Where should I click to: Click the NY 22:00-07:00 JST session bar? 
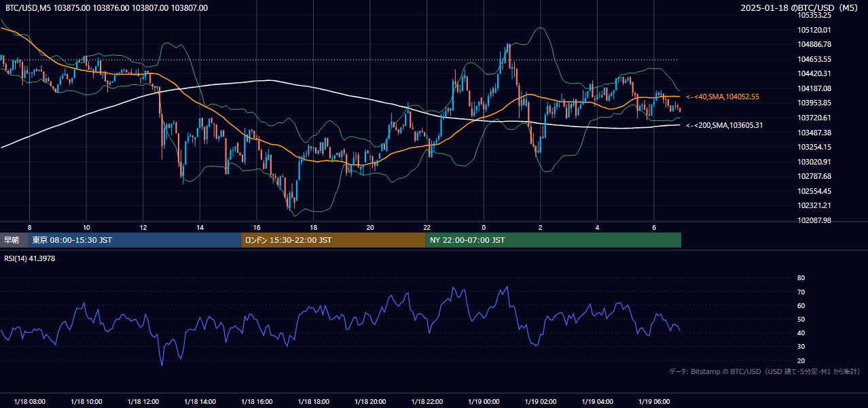click(553, 240)
